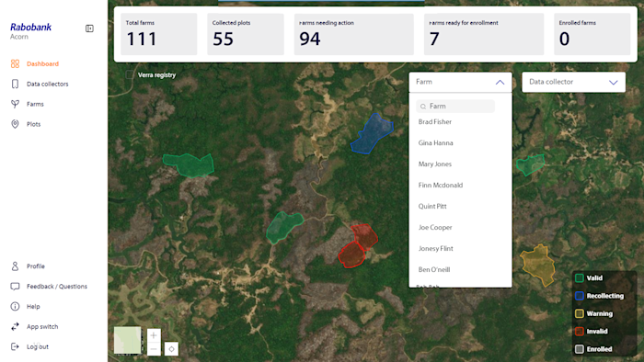
Task: Click the map overview thumbnail
Action: click(127, 340)
